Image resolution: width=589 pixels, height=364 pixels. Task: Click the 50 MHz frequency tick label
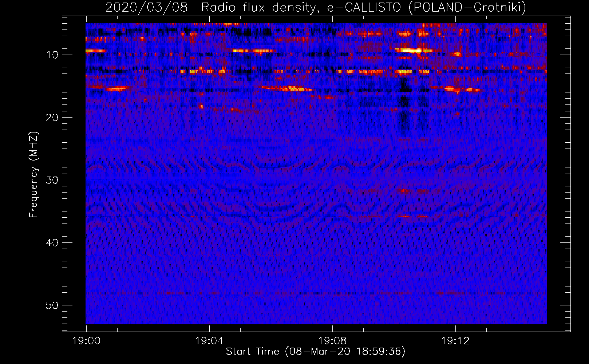coord(52,305)
